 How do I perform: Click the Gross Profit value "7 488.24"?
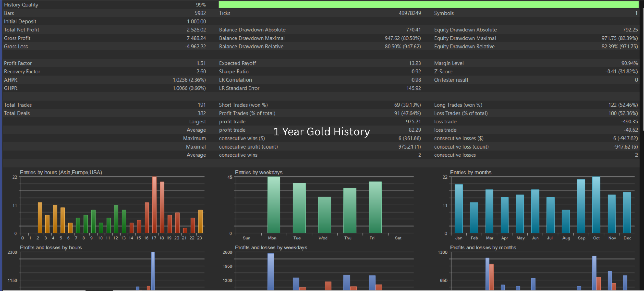[196, 38]
